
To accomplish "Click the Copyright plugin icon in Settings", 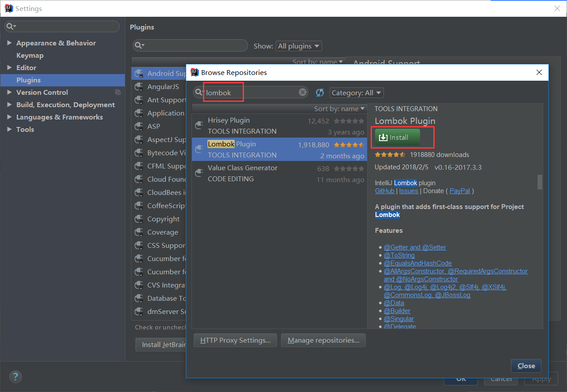I will pos(139,219).
